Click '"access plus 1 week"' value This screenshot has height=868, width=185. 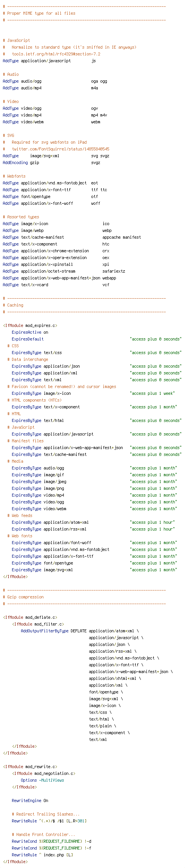pyautogui.click(x=152, y=393)
